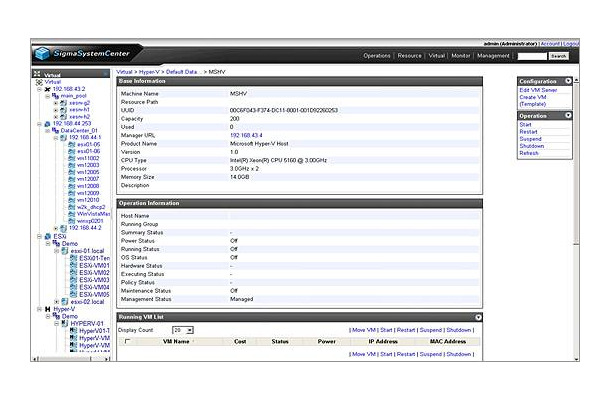The height and width of the screenshot is (400, 610).
Task: Open the Management menu
Action: (493, 56)
